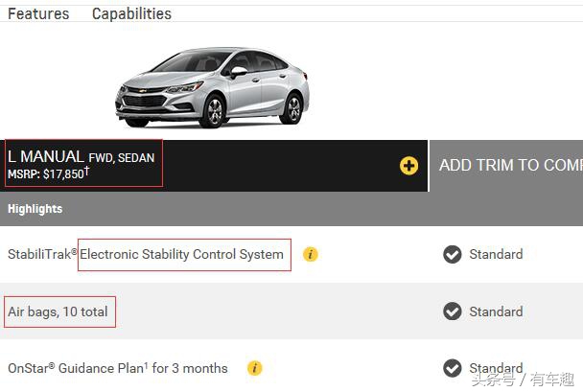Click the Highlights section header

click(35, 209)
